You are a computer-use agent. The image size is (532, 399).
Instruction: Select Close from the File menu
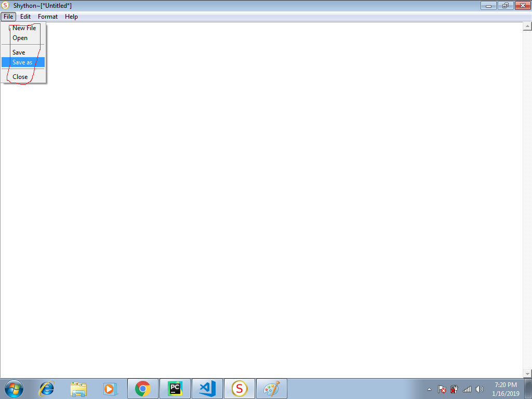(x=20, y=77)
